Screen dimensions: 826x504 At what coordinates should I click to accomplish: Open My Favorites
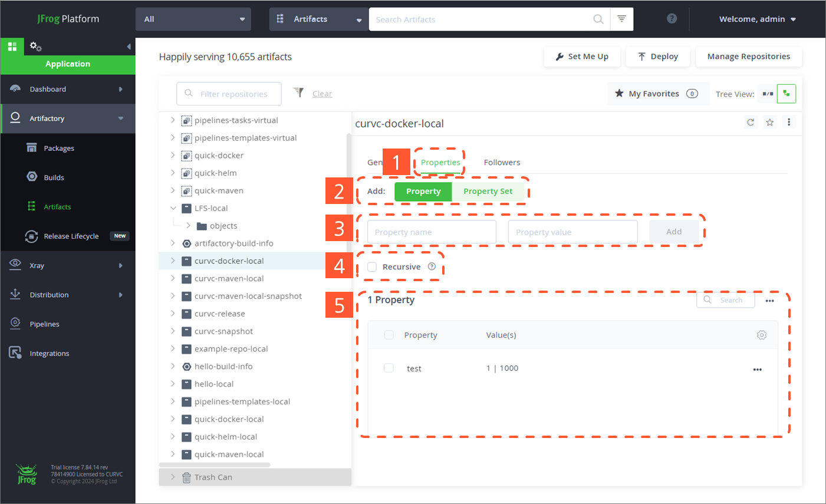click(x=659, y=94)
